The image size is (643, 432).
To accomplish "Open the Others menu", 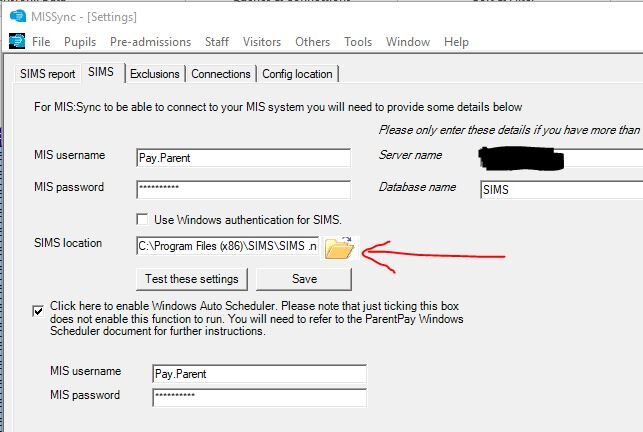I will [x=312, y=42].
